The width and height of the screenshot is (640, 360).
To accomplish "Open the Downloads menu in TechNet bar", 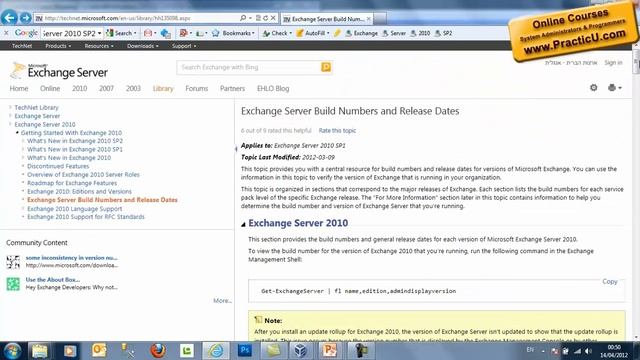I will tap(142, 46).
